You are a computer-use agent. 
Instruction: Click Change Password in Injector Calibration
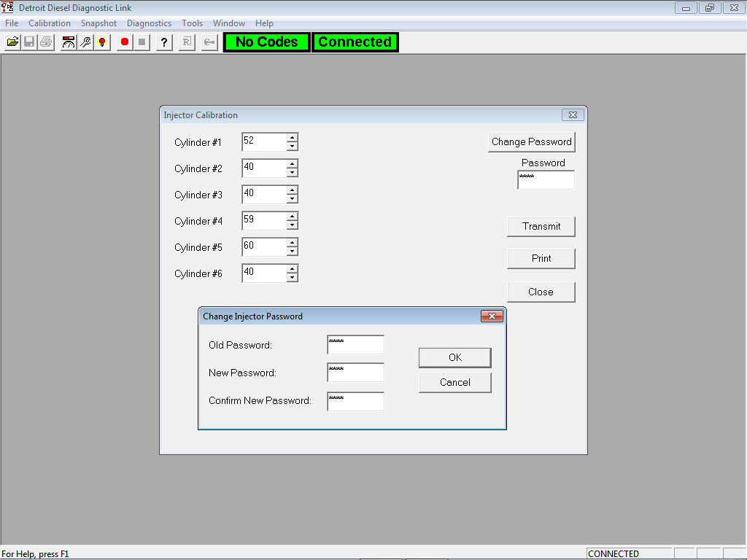coord(531,141)
